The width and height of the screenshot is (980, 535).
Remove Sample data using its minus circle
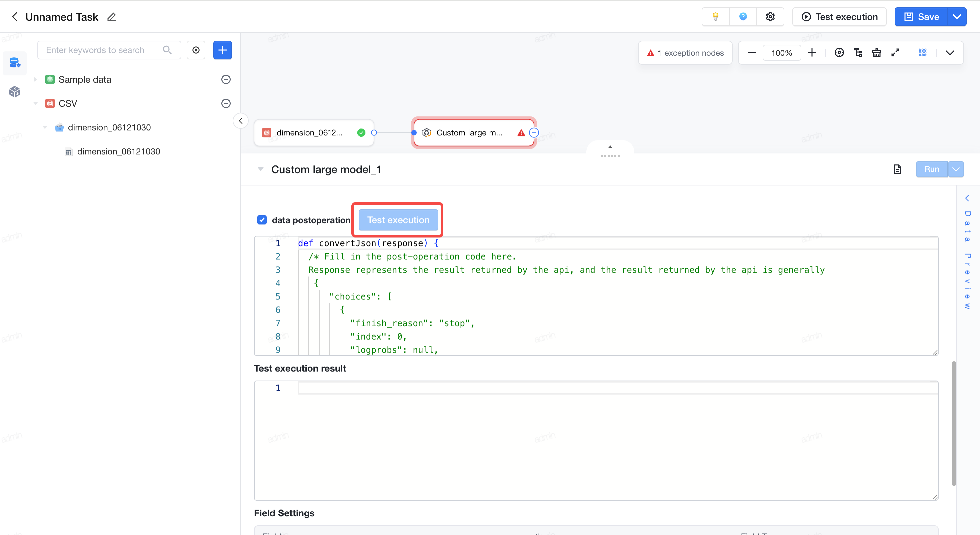(226, 79)
